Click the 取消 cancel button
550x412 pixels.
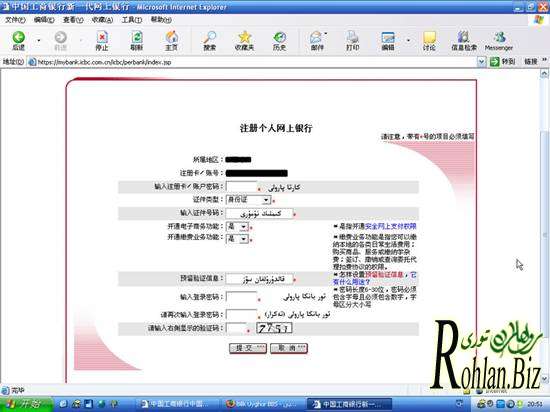(x=289, y=348)
